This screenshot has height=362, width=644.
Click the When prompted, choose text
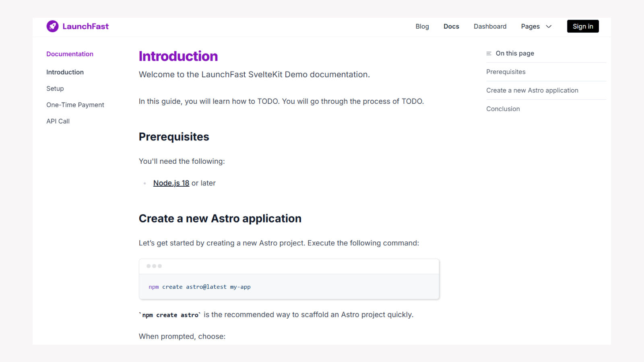tap(182, 336)
